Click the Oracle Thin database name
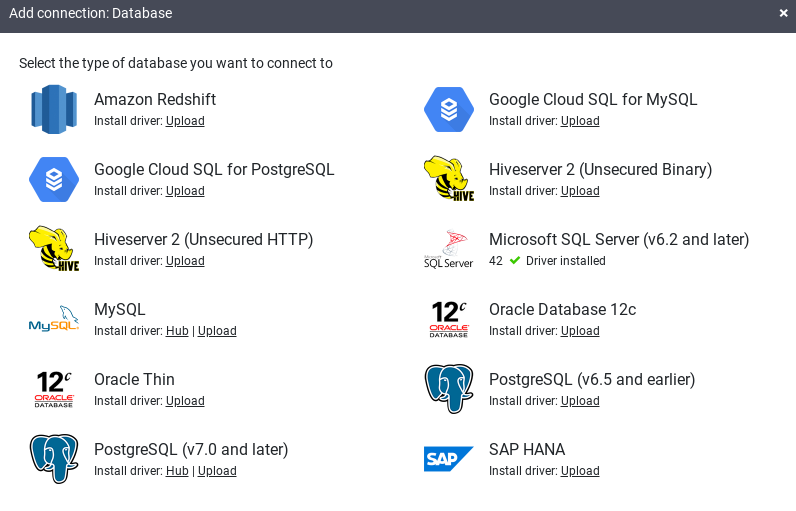 pyautogui.click(x=134, y=380)
